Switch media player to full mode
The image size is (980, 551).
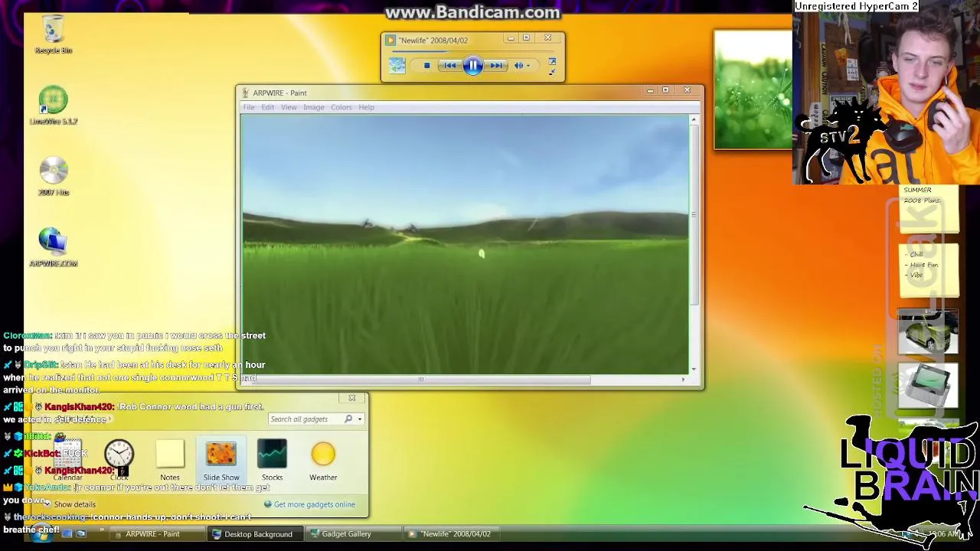pyautogui.click(x=552, y=61)
